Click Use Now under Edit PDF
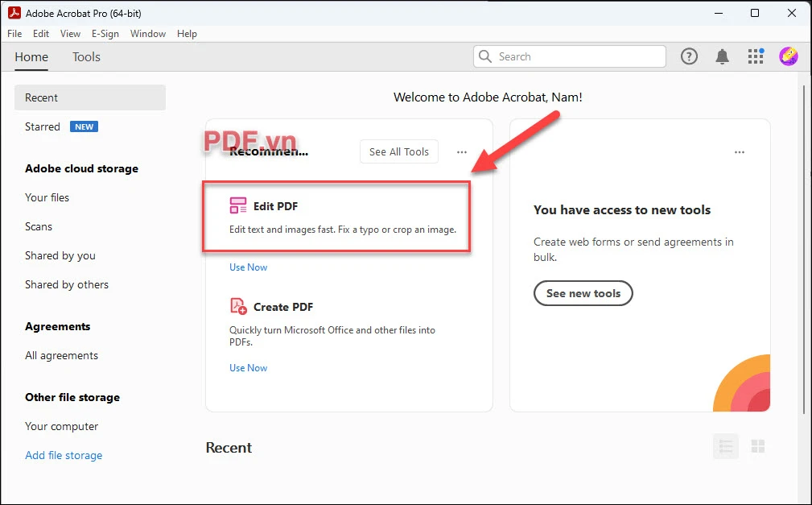Screen dimensions: 812x505 click(x=248, y=267)
